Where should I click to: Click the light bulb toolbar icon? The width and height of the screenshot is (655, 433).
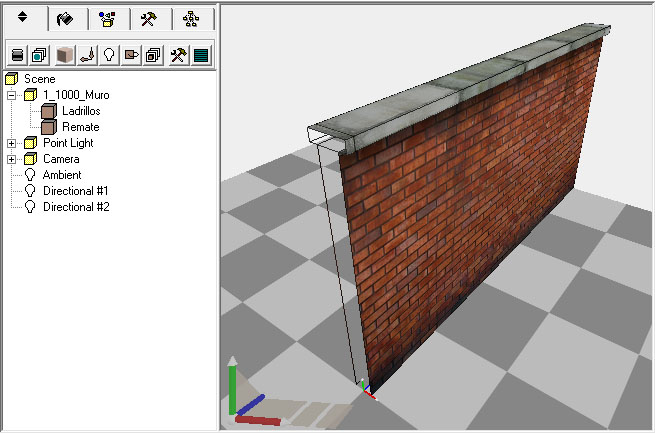click(x=108, y=55)
